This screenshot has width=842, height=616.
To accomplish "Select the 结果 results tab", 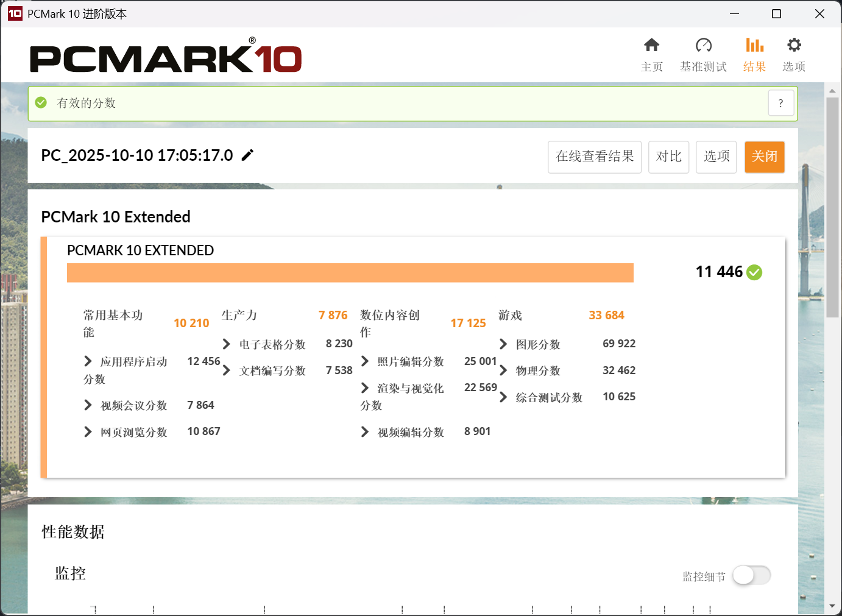I will pyautogui.click(x=754, y=55).
